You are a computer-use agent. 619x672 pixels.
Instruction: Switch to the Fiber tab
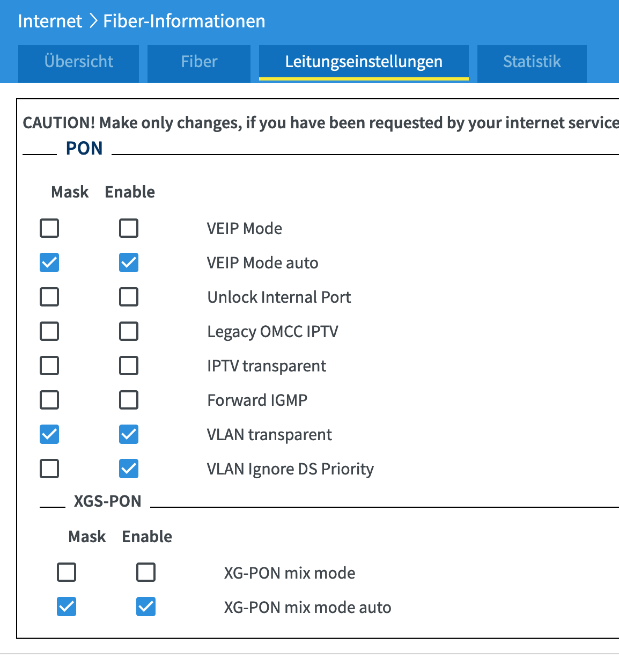199,63
